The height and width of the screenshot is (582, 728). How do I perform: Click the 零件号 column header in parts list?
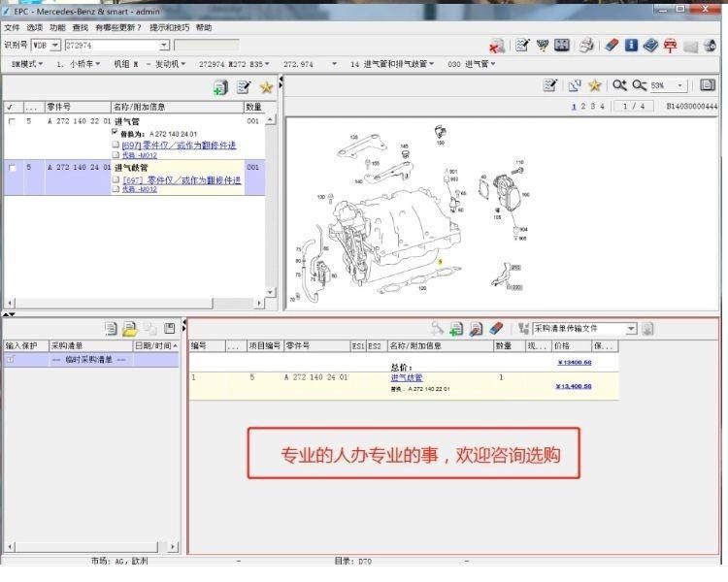point(78,107)
